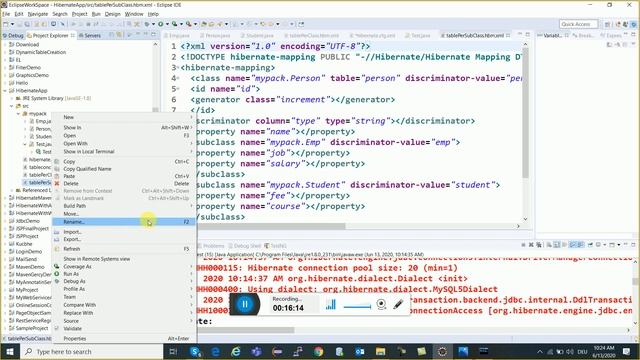Viewport: 640px width, 360px height.
Task: Click the Windows search box
Action: (x=91, y=351)
